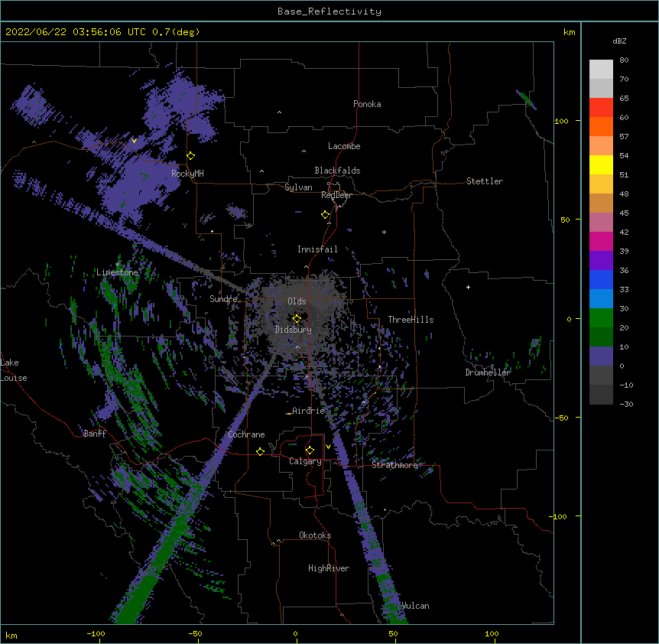Select the blue 33-36 dBZ legend swatch
659x644 pixels.
(601, 279)
